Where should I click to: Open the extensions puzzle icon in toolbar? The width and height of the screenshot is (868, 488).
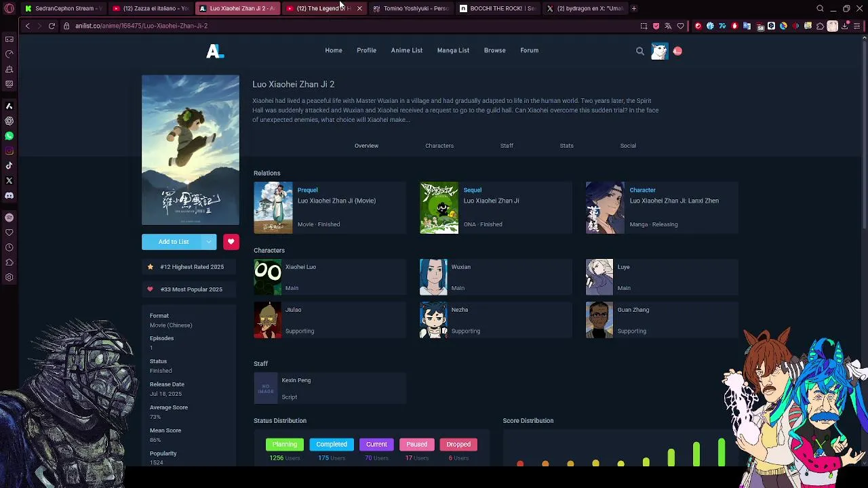[x=820, y=26]
